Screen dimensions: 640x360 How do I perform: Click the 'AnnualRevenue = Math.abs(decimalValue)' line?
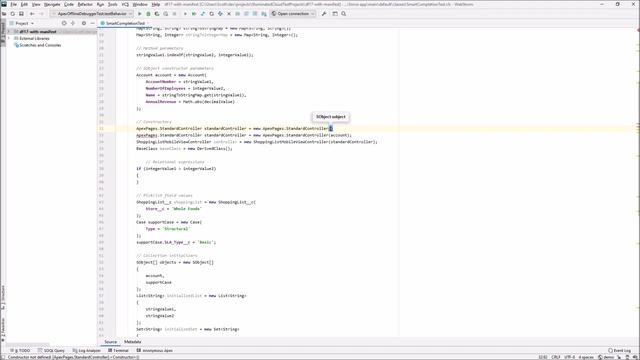pos(190,102)
